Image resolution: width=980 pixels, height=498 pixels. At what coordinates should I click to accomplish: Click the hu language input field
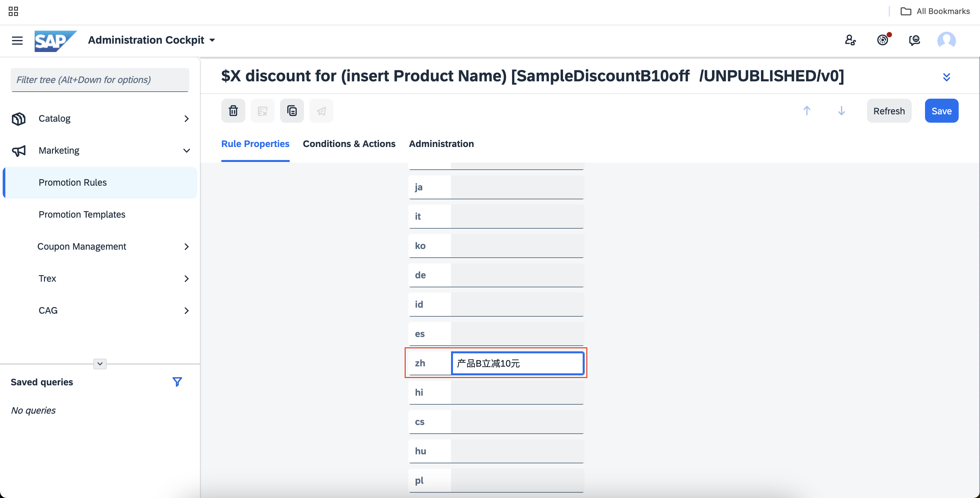click(517, 451)
